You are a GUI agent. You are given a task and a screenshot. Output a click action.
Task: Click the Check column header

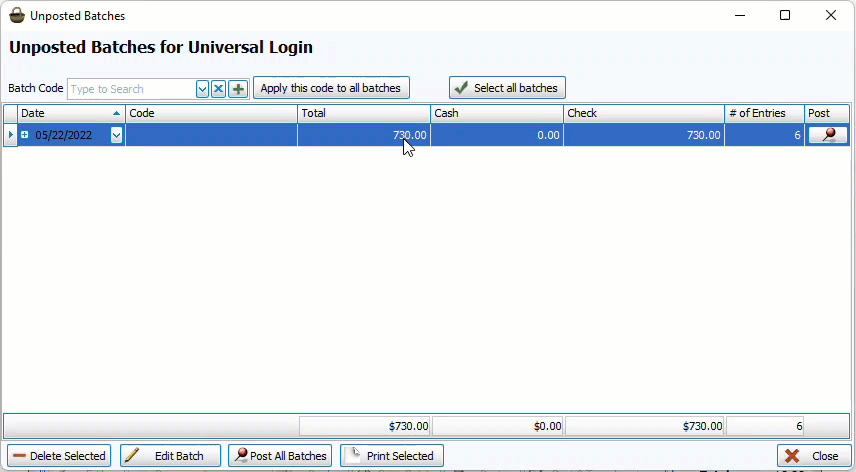pyautogui.click(x=643, y=113)
